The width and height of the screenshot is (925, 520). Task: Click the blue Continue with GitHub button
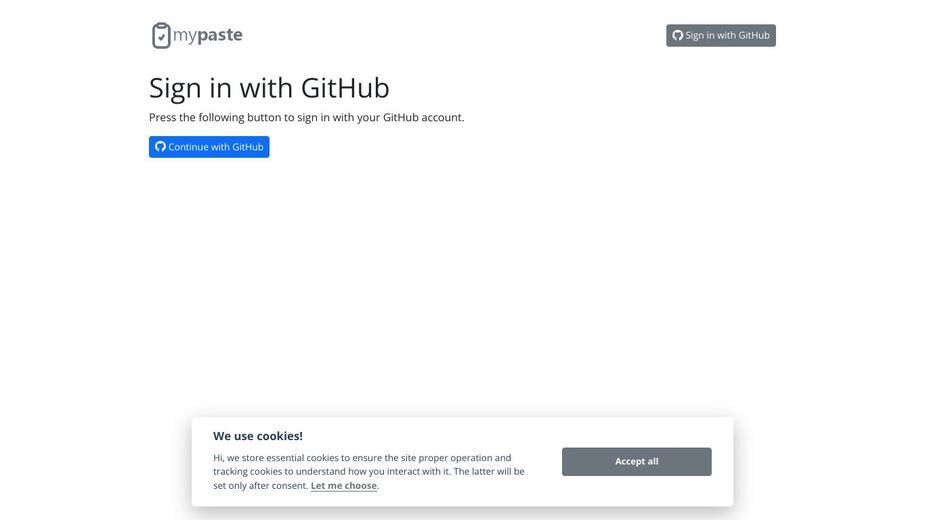pos(209,147)
